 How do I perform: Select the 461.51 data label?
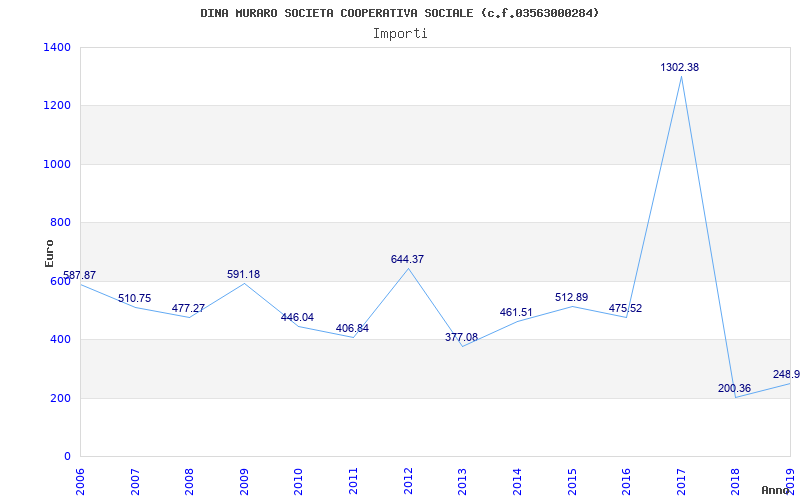tap(516, 313)
